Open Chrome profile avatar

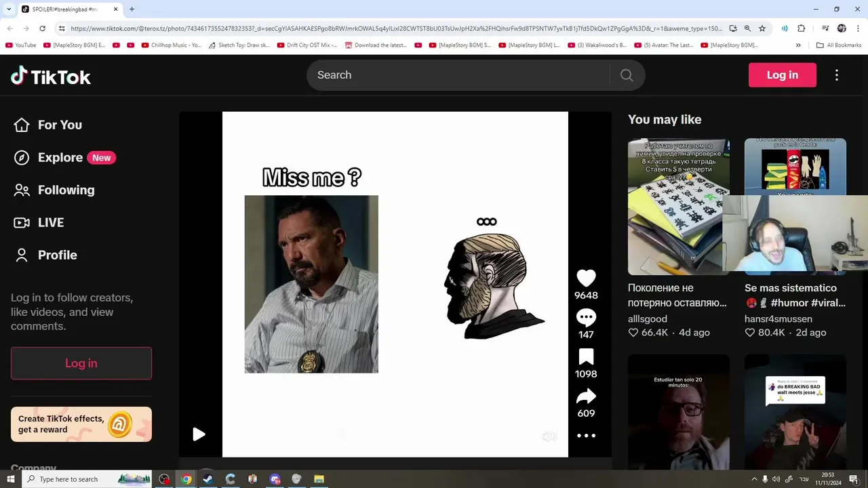842,28
